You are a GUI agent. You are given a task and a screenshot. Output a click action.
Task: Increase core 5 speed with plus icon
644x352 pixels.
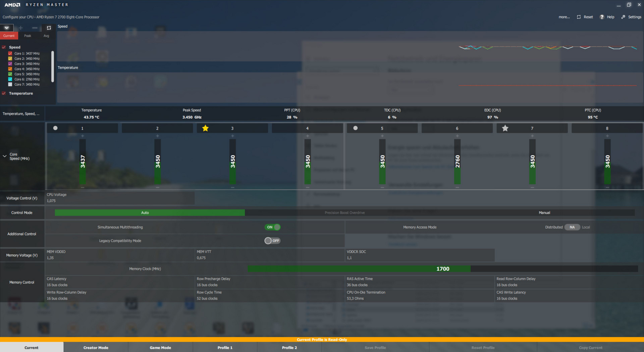pyautogui.click(x=382, y=136)
